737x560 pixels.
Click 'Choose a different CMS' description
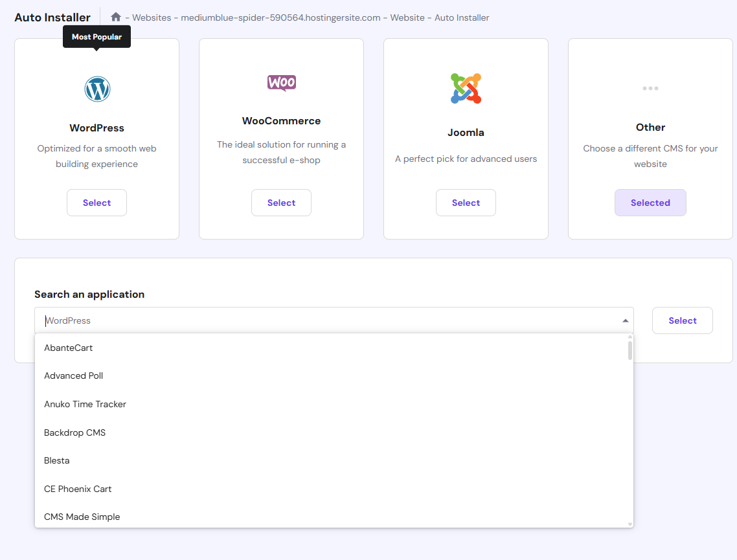pyautogui.click(x=650, y=156)
